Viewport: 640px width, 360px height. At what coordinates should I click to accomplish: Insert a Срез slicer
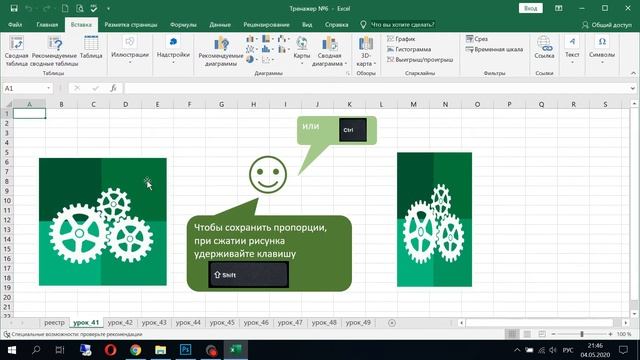pos(477,39)
